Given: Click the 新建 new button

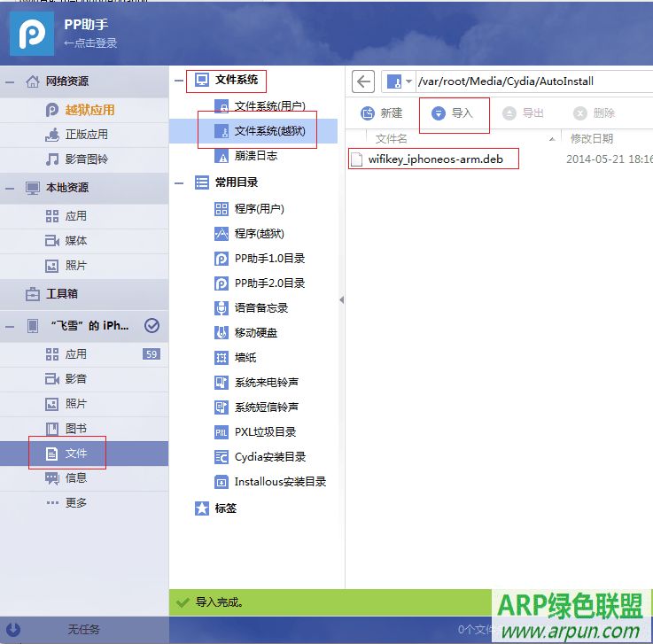Looking at the screenshot, I should point(382,113).
